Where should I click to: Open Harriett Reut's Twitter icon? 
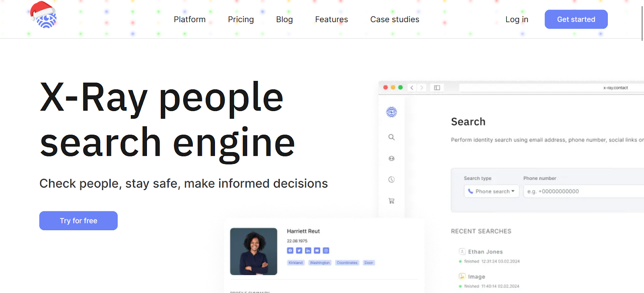tap(299, 251)
